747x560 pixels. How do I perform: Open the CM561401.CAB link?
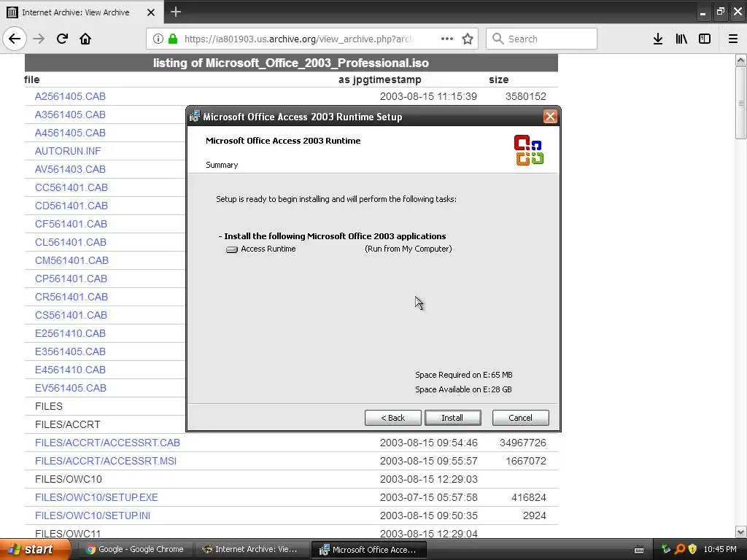(72, 260)
